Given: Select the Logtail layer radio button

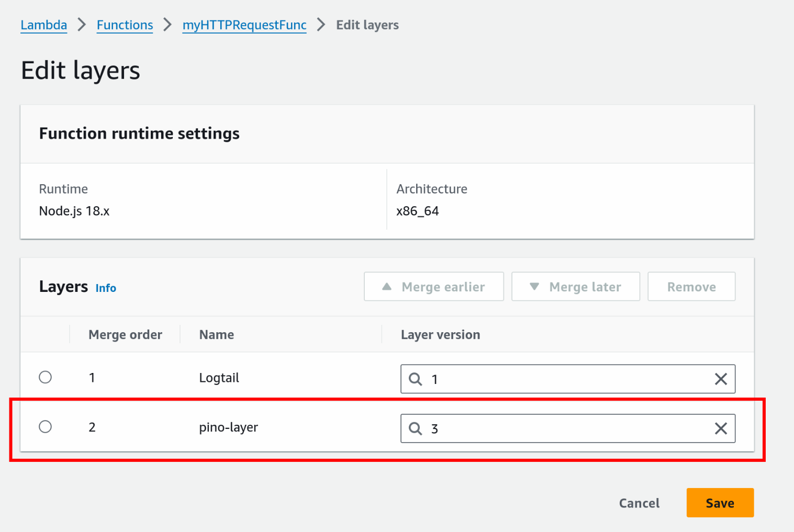Looking at the screenshot, I should (46, 377).
